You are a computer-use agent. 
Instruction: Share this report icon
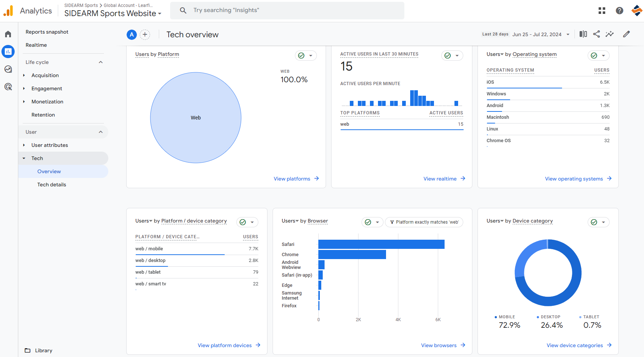pyautogui.click(x=596, y=34)
